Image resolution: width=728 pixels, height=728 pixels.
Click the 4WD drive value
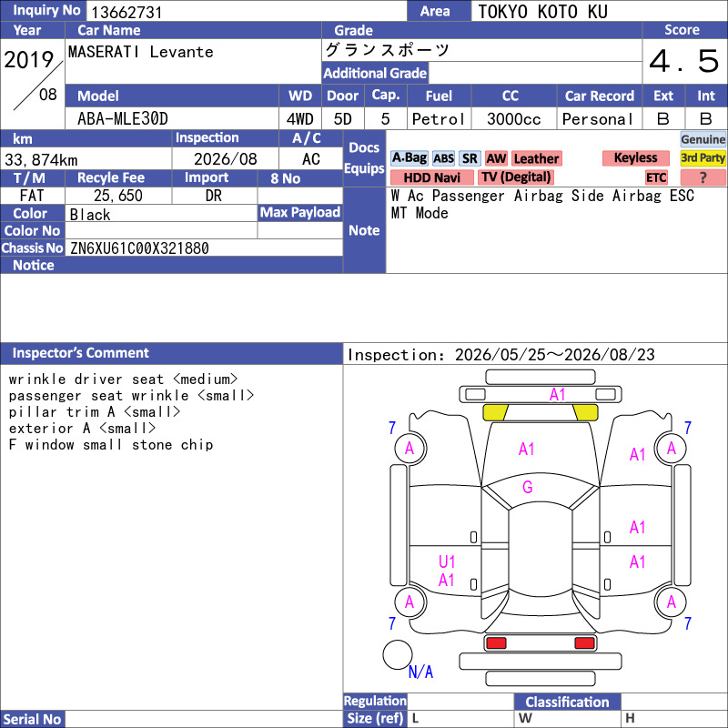click(x=300, y=119)
